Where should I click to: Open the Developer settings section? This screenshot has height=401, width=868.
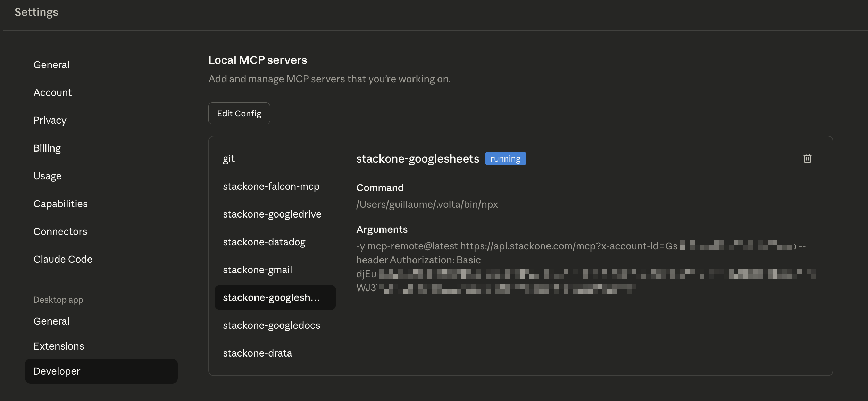coord(56,371)
